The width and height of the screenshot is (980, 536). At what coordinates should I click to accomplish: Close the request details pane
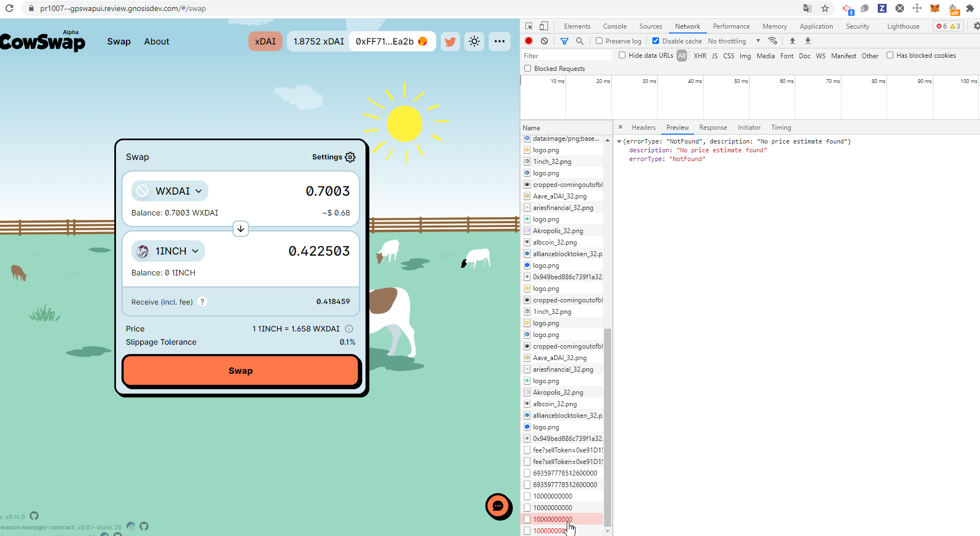pyautogui.click(x=621, y=127)
